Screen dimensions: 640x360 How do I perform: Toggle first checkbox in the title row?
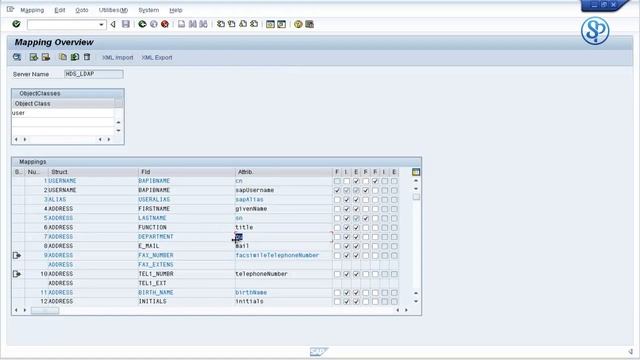coord(337,227)
